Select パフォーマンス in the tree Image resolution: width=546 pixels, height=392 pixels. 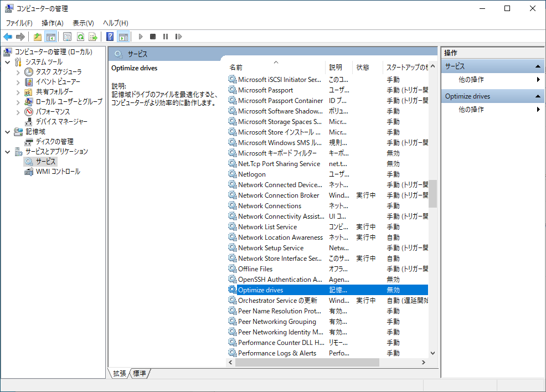[x=53, y=112]
